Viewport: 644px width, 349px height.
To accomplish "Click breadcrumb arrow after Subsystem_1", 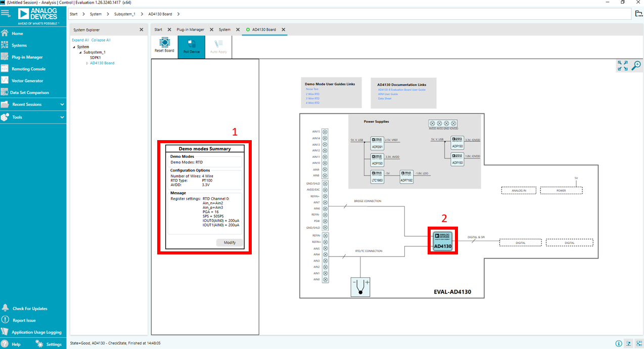I will [142, 14].
